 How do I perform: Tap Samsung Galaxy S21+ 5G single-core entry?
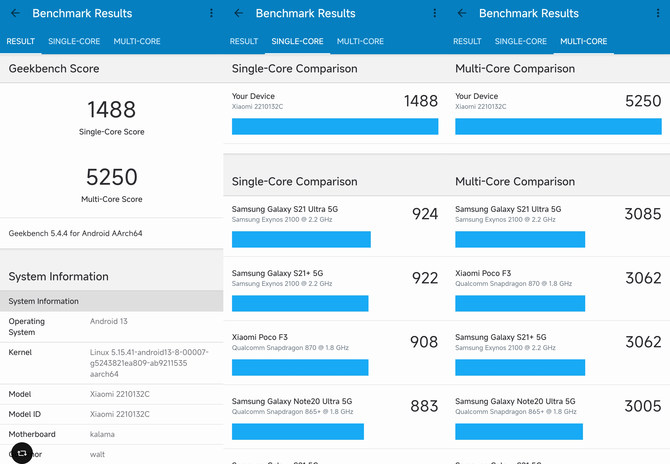coord(335,289)
